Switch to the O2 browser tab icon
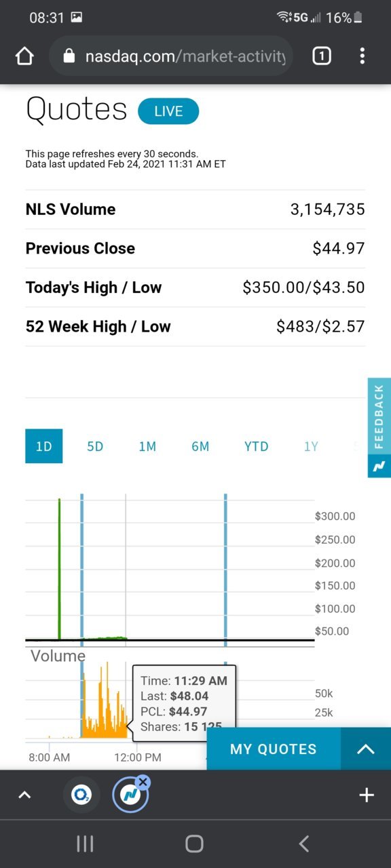The width and height of the screenshot is (391, 868). pyautogui.click(x=81, y=795)
